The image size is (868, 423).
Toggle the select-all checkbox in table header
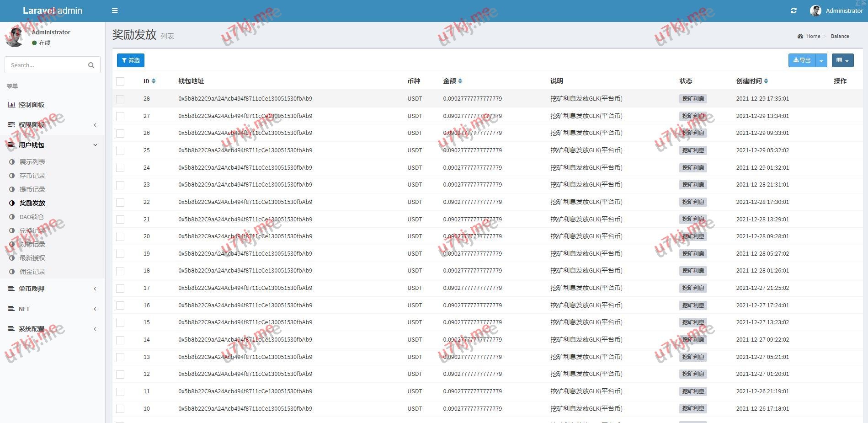pos(120,81)
